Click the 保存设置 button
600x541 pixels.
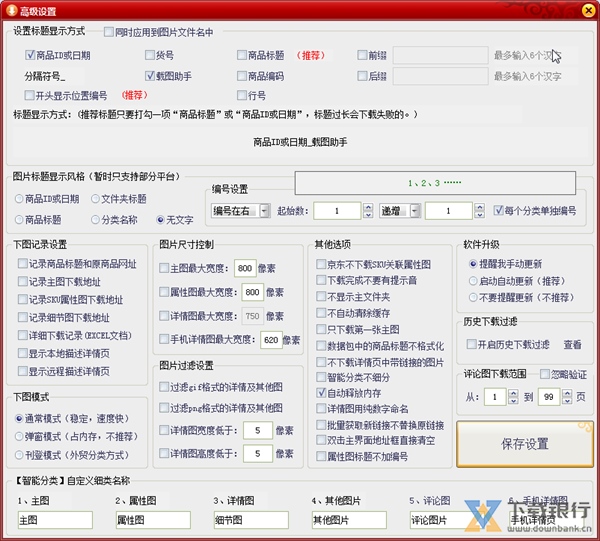click(x=525, y=444)
